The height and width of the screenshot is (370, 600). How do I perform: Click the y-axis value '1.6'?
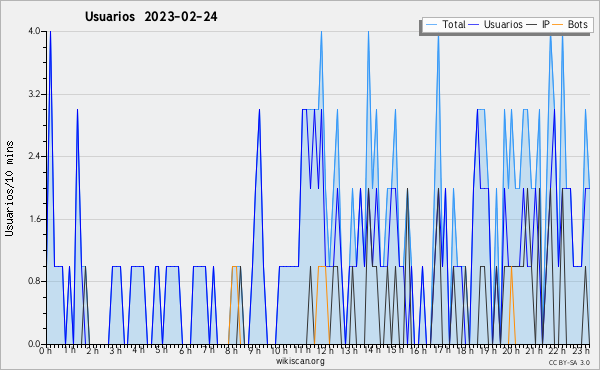click(x=34, y=219)
